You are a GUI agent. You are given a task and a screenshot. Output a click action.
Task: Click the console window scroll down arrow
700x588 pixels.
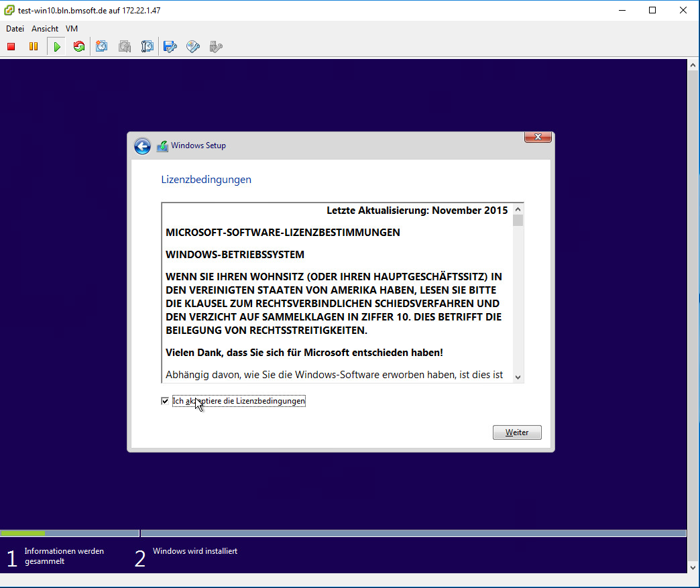point(693,568)
